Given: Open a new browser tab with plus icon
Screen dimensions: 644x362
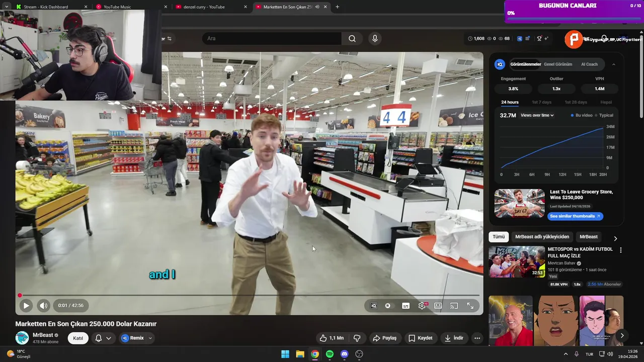Looking at the screenshot, I should point(337,7).
